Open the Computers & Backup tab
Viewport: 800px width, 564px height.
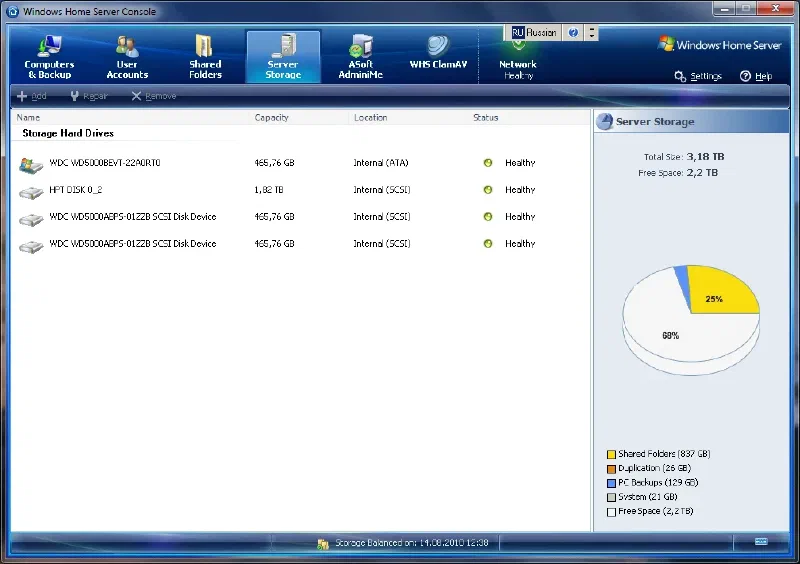click(49, 56)
